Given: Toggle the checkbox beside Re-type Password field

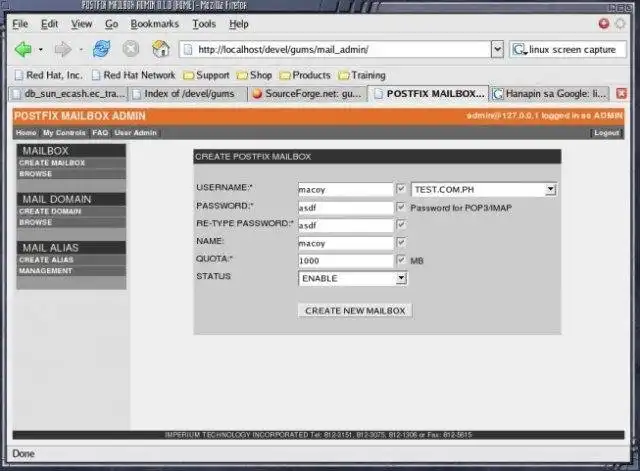Looking at the screenshot, I should pos(401,224).
